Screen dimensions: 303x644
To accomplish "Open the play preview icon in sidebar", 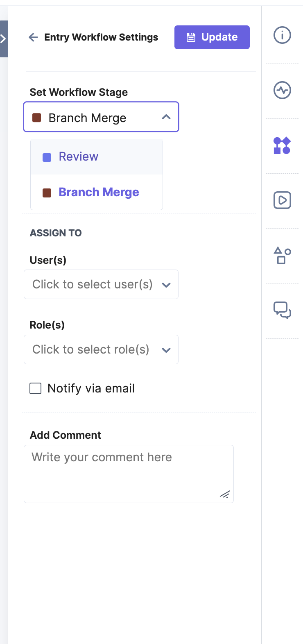I will pos(282,200).
